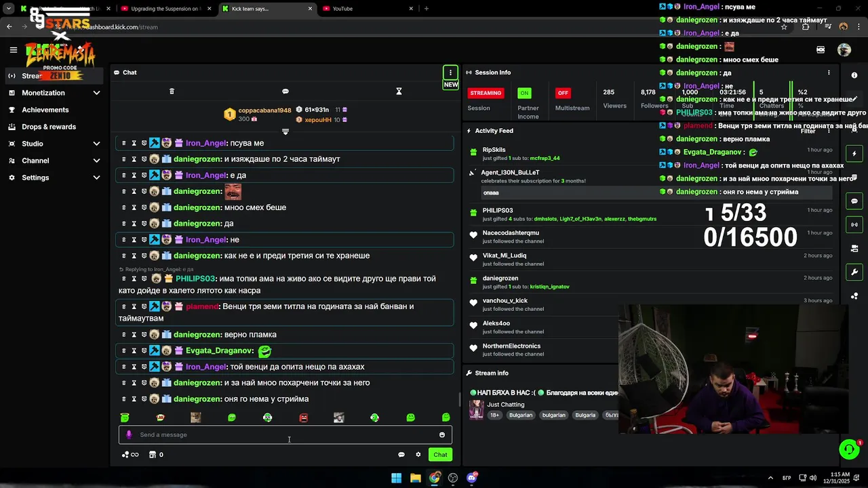
Task: Toggle the Partner Income ON switch
Action: (524, 93)
